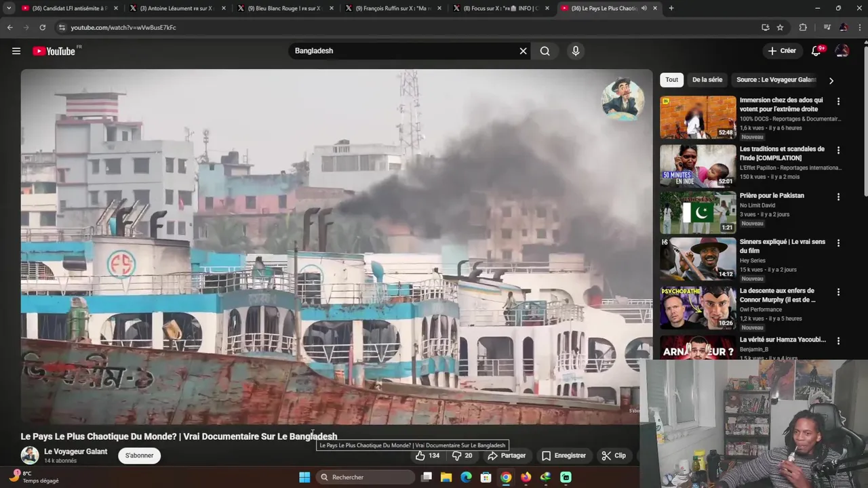868x488 pixels.
Task: Open options for Sinners expliqué video
Action: [x=838, y=243]
